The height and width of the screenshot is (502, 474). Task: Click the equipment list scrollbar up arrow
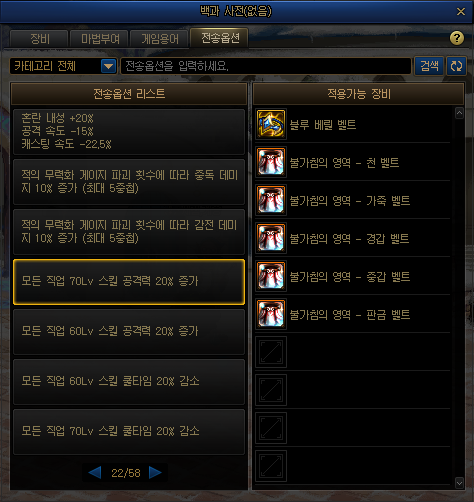(459, 113)
